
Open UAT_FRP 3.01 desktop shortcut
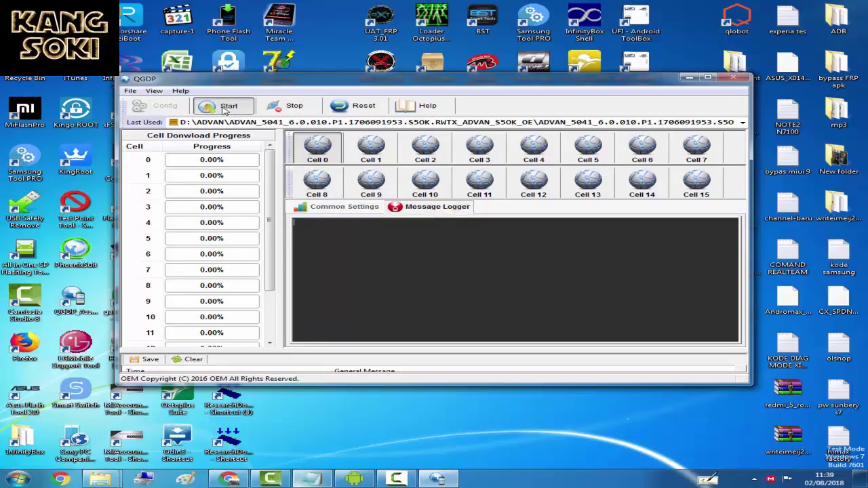(380, 23)
